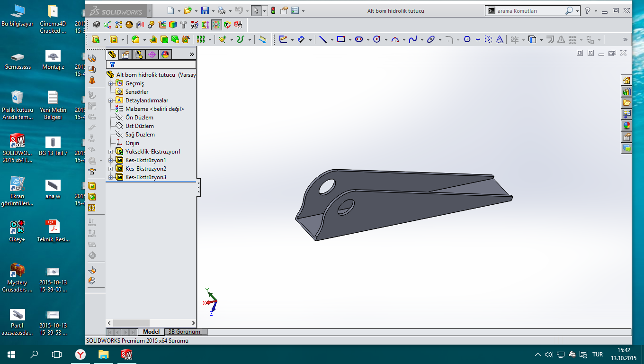Select Sağ Düzlem in feature tree
Viewport: 644px width, 364px height.
click(x=140, y=135)
